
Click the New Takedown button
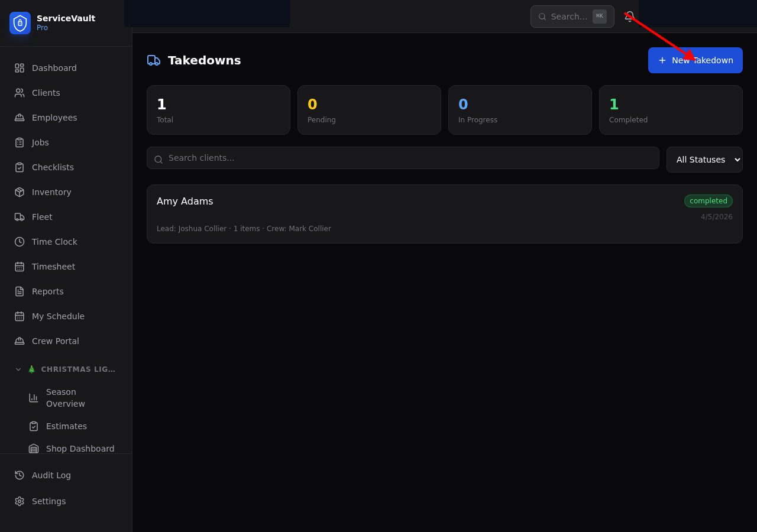[695, 60]
